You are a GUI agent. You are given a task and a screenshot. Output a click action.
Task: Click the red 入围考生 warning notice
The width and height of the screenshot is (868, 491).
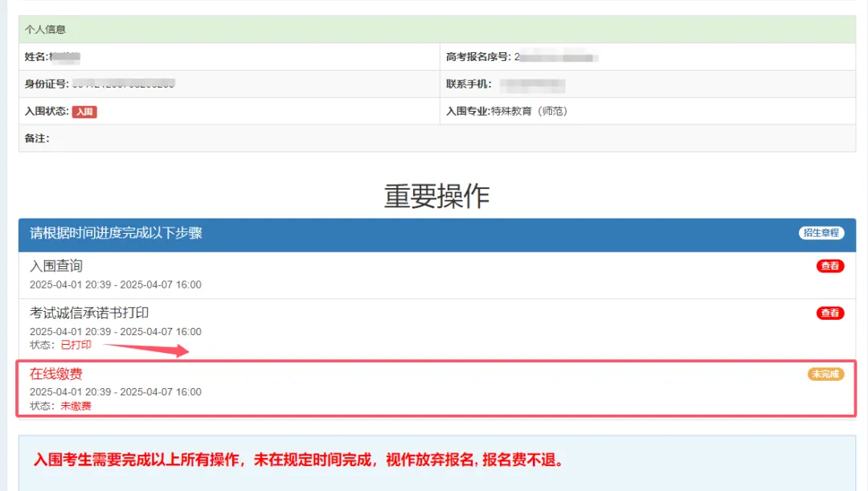click(x=298, y=460)
